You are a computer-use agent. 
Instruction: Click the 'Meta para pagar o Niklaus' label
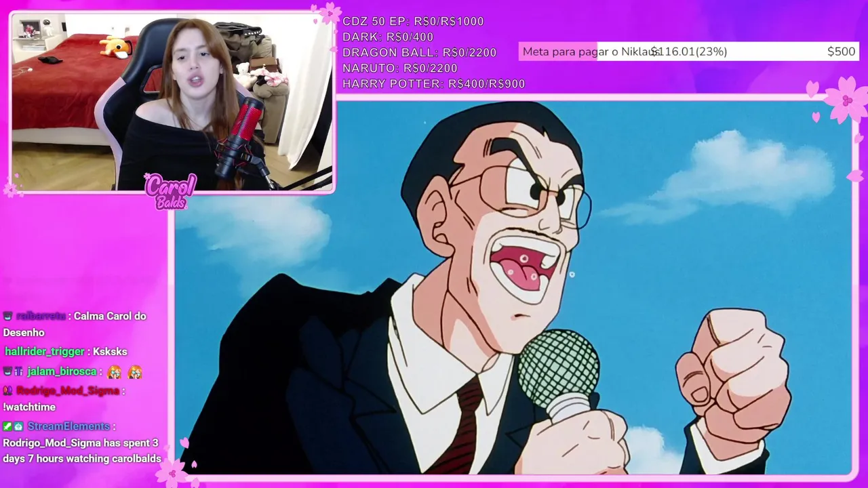(x=590, y=52)
